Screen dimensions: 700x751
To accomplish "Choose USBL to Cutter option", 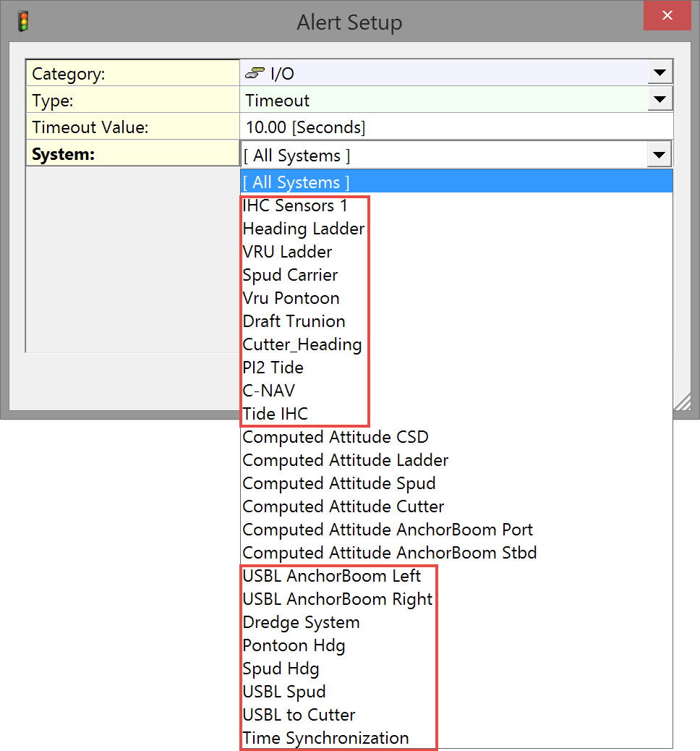I will [299, 716].
